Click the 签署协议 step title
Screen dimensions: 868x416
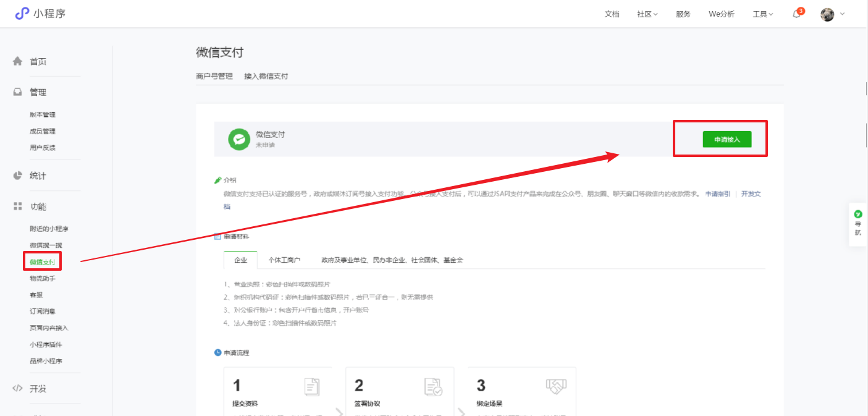pyautogui.click(x=367, y=404)
